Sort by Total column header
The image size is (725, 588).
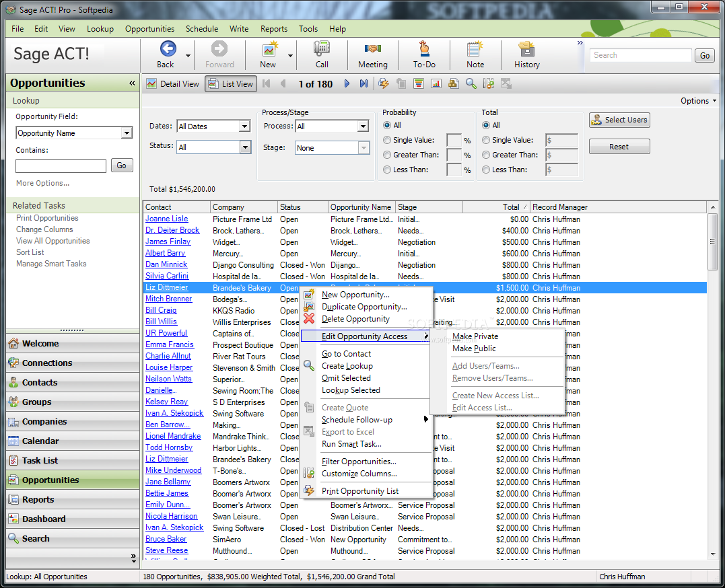[495, 207]
